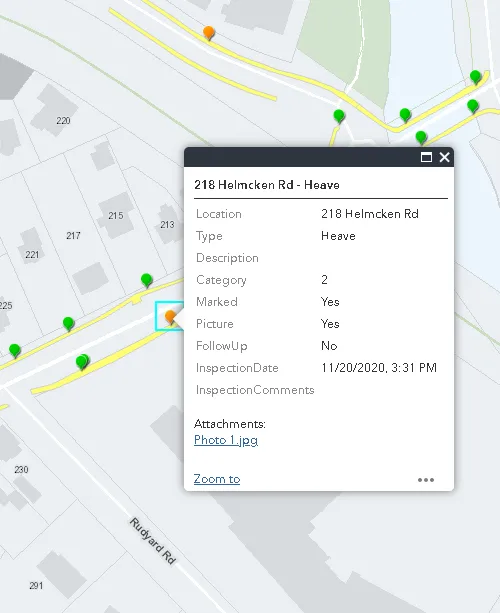This screenshot has width=500, height=613.
Task: Click the house number 213 label
Action: coord(167,225)
